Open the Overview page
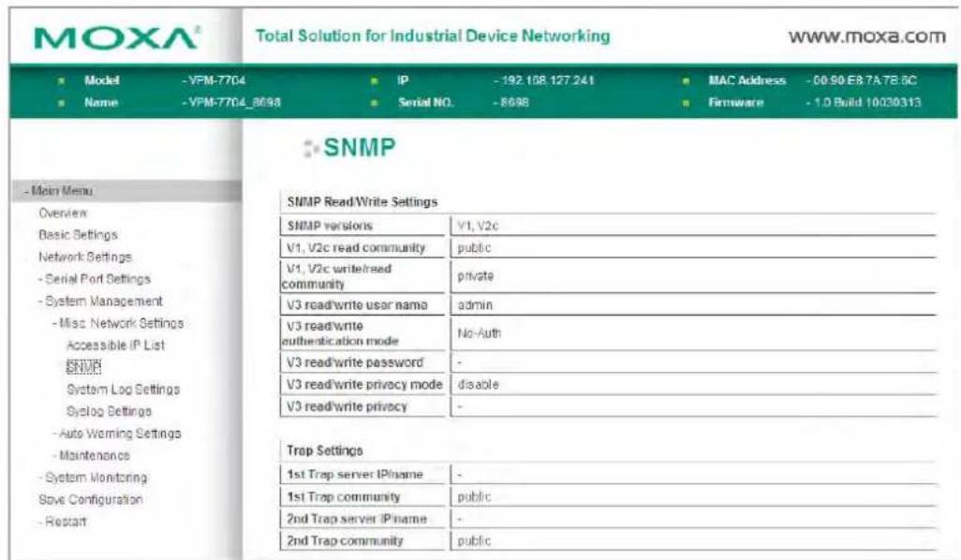 (x=63, y=213)
